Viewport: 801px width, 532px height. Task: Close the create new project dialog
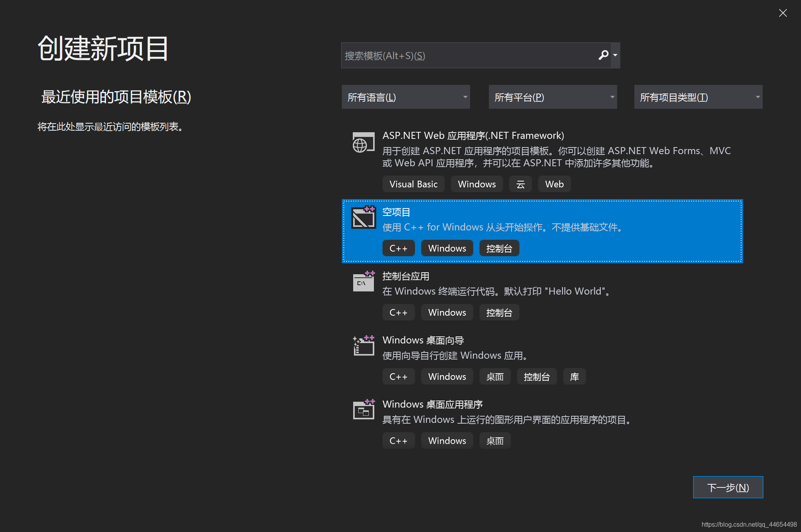tap(783, 13)
